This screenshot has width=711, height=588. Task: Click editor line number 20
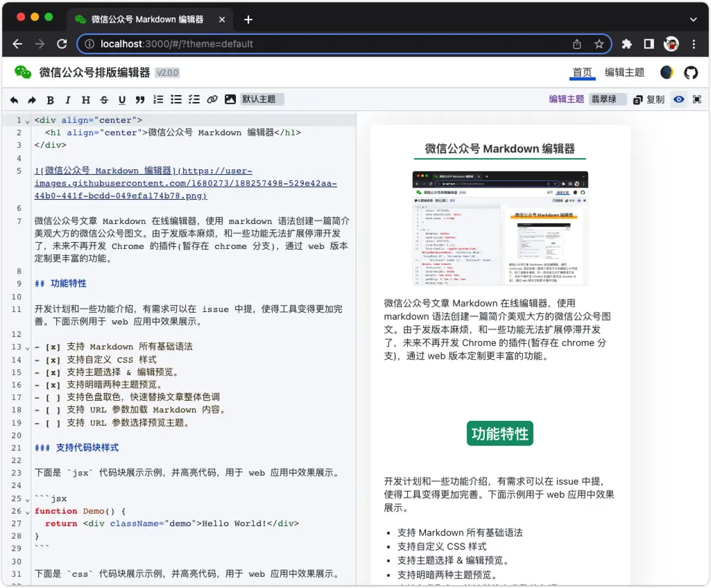point(17,435)
